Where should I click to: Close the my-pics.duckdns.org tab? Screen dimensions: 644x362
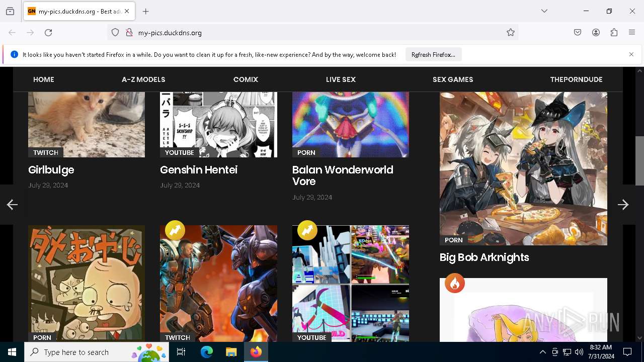tap(127, 11)
